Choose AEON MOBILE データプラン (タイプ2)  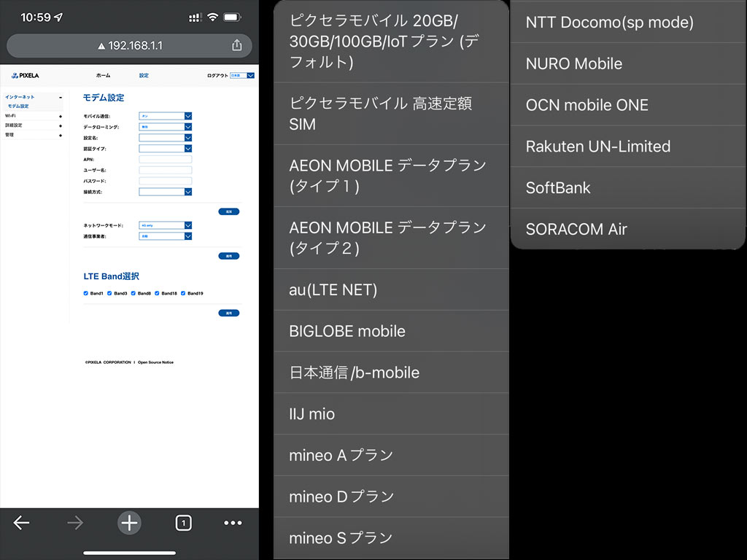coord(391,238)
